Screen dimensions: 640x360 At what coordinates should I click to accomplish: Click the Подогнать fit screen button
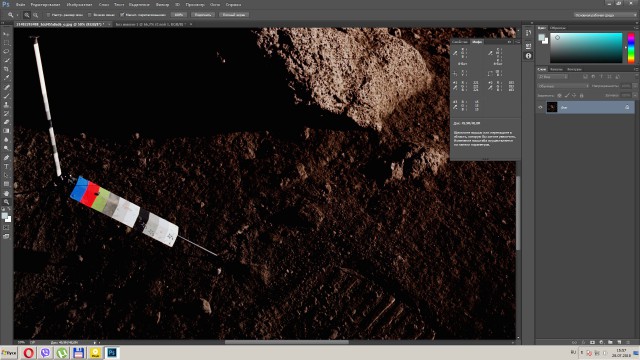click(x=203, y=15)
